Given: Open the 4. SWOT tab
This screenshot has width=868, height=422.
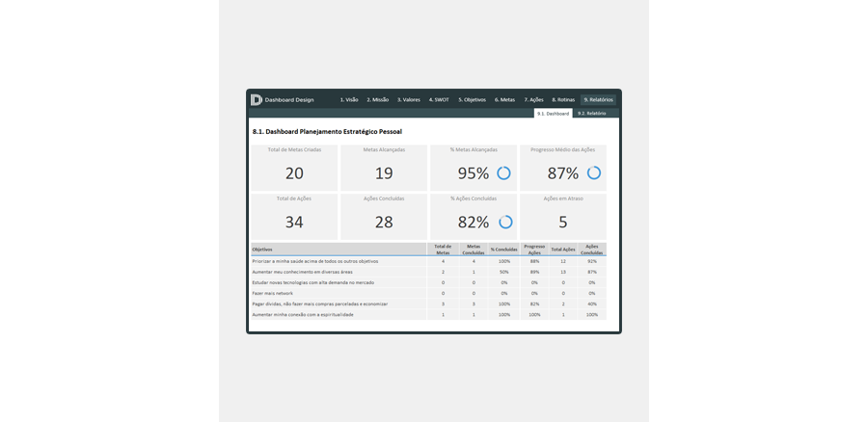Looking at the screenshot, I should tap(439, 99).
